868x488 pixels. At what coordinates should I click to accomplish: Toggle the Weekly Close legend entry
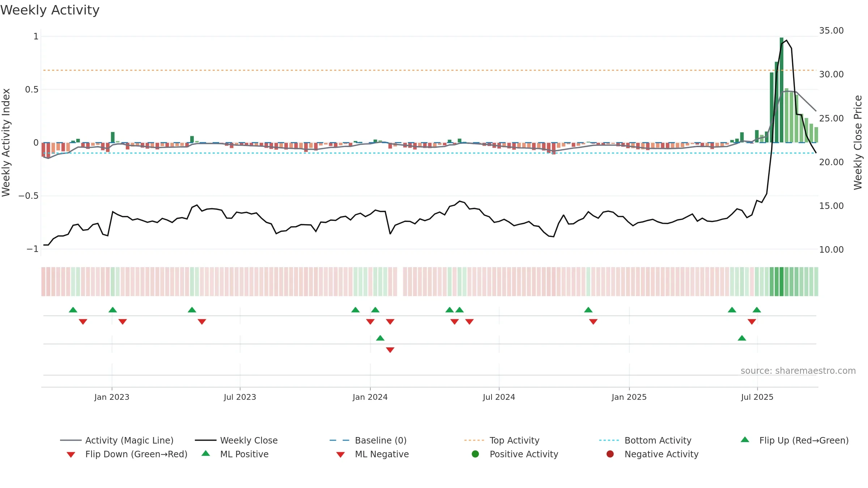pyautogui.click(x=236, y=440)
